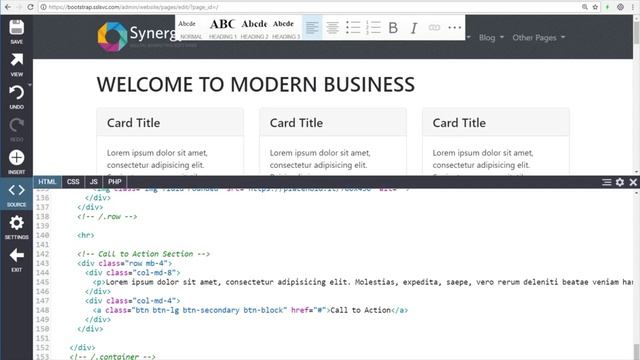Switch to the JS tab
The width and height of the screenshot is (640, 360).
click(x=94, y=182)
